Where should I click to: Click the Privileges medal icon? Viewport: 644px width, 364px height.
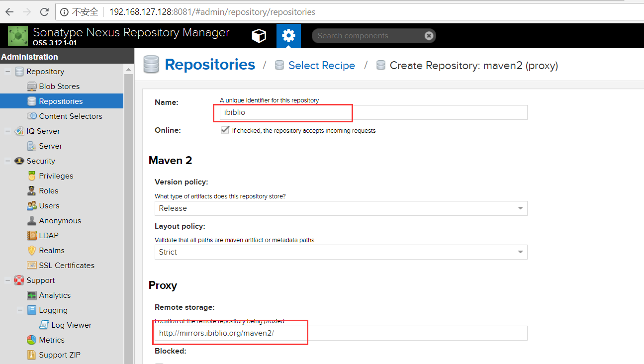pyautogui.click(x=32, y=176)
